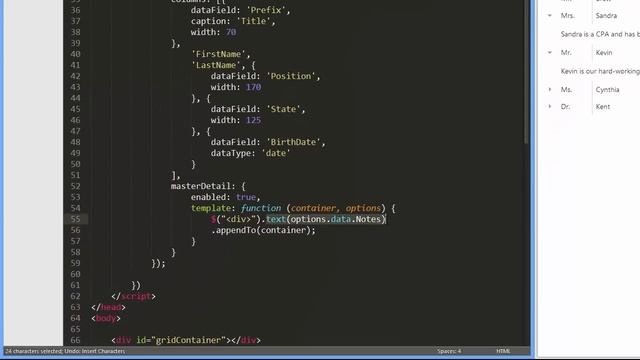Click line number 55 in the gutter
This screenshot has width=640, height=360.
[x=76, y=219]
